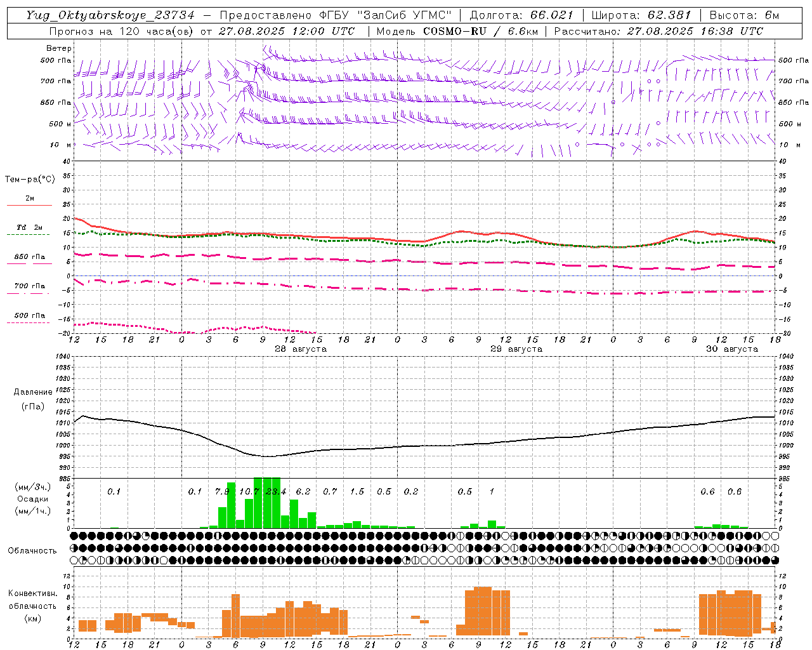
Task: Click the Td 2м dew point legend label
Action: (29, 227)
